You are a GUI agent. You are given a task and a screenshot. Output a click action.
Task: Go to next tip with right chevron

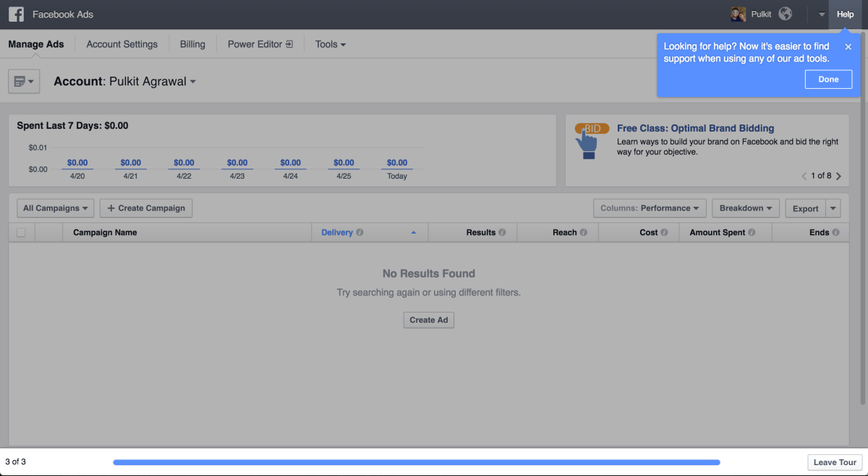[x=838, y=176]
